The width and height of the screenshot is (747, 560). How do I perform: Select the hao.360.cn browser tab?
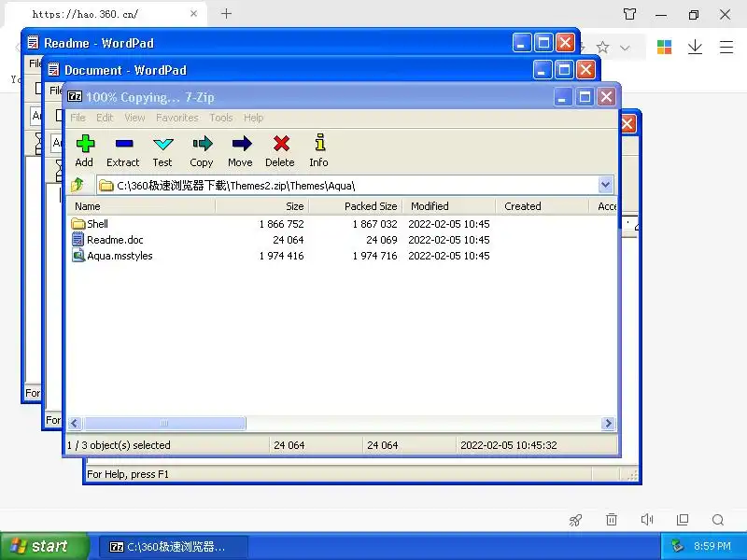(x=106, y=14)
